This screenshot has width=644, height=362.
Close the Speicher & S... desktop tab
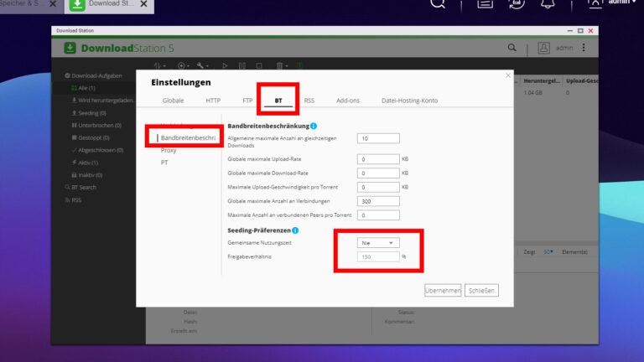[53, 3]
